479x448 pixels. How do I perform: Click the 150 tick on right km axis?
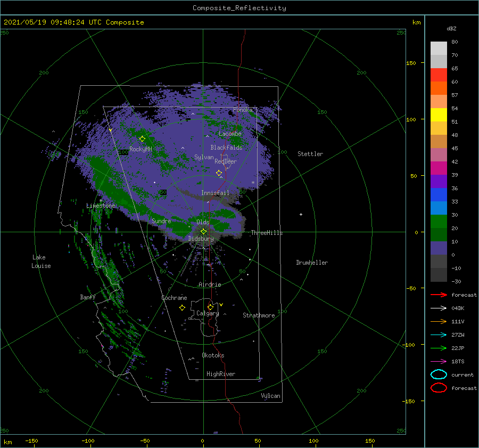pyautogui.click(x=411, y=63)
